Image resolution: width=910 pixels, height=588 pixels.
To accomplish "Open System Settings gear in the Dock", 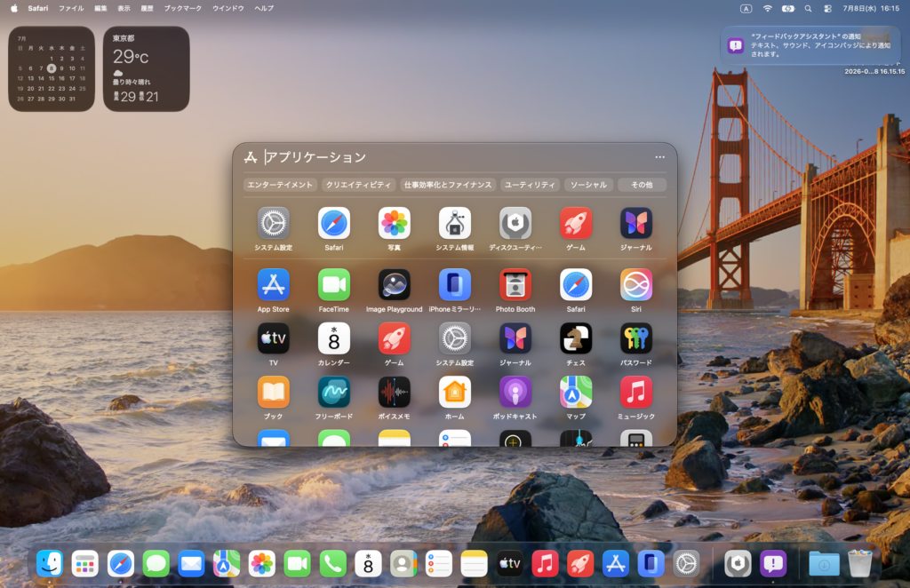I will pyautogui.click(x=686, y=564).
